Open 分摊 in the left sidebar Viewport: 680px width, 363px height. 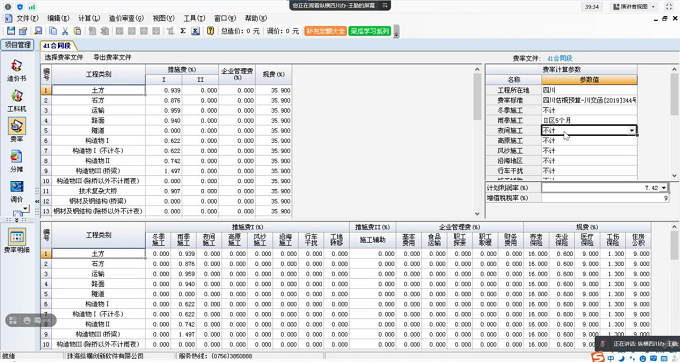pos(16,161)
